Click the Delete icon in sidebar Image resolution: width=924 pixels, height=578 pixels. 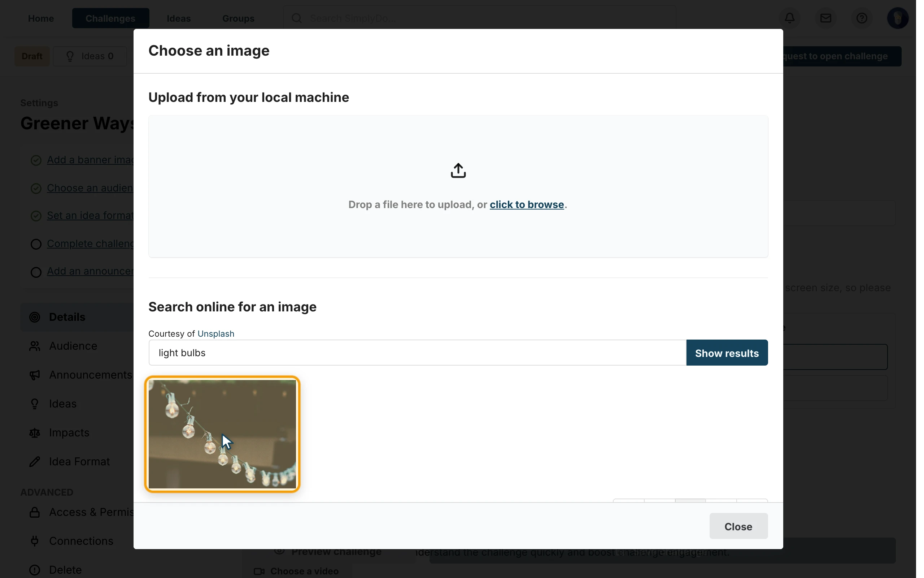pyautogui.click(x=35, y=570)
